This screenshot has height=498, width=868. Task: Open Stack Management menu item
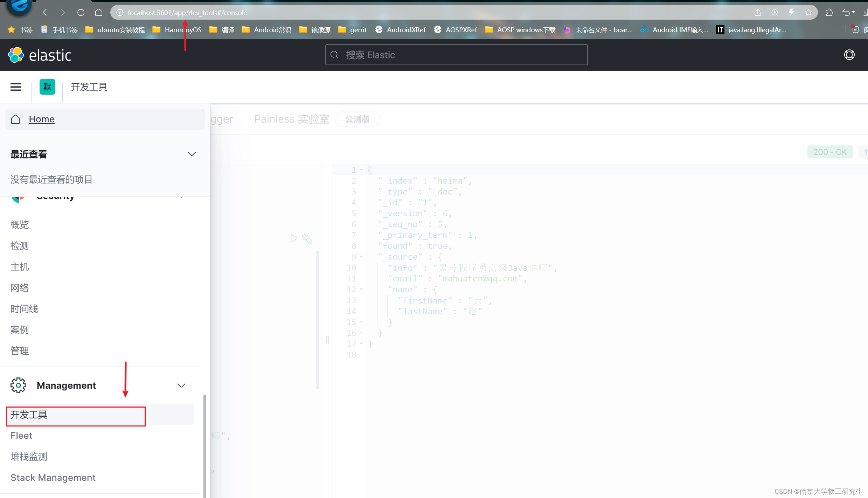[53, 478]
